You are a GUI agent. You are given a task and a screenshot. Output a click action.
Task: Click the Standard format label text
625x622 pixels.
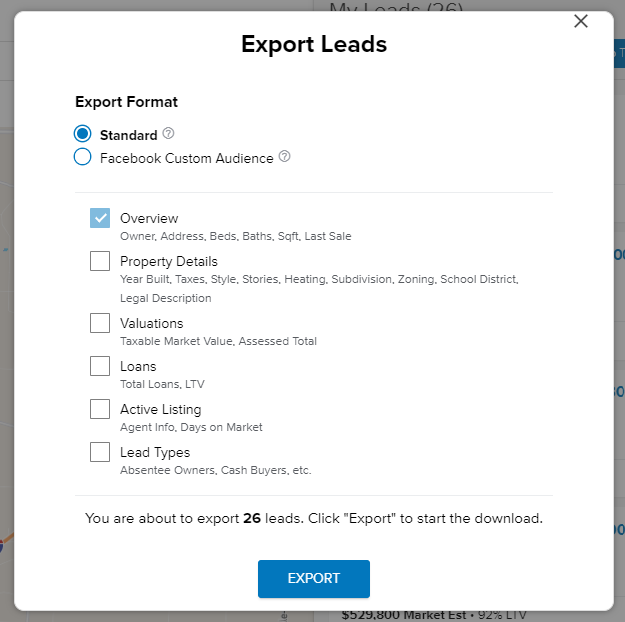(x=129, y=135)
